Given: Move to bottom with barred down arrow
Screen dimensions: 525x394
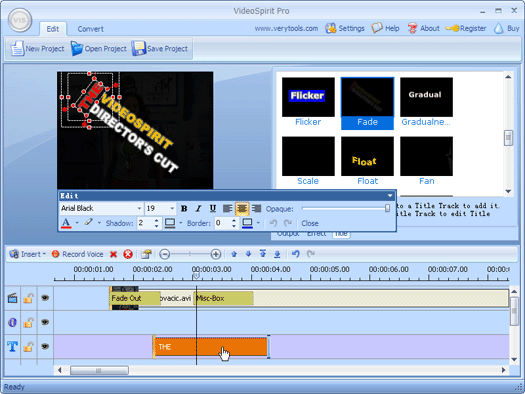Looking at the screenshot, I should click(x=277, y=254).
